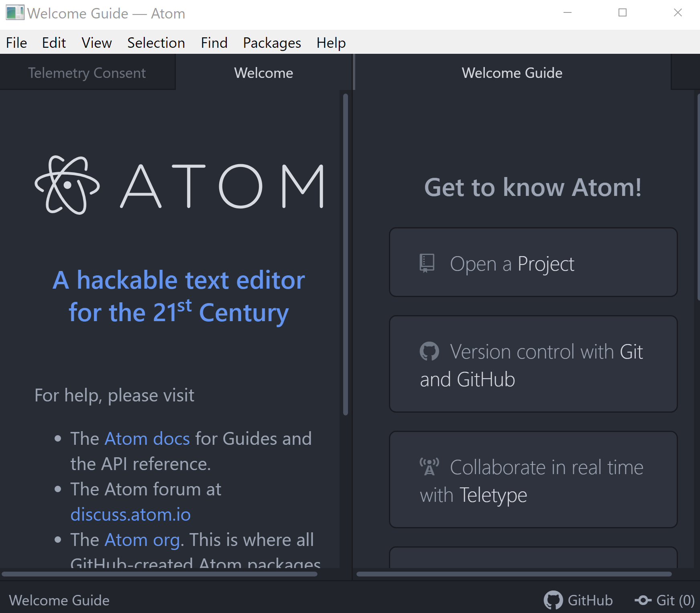Select the Welcome Guide tab
Image resolution: width=700 pixels, height=613 pixels.
point(512,73)
